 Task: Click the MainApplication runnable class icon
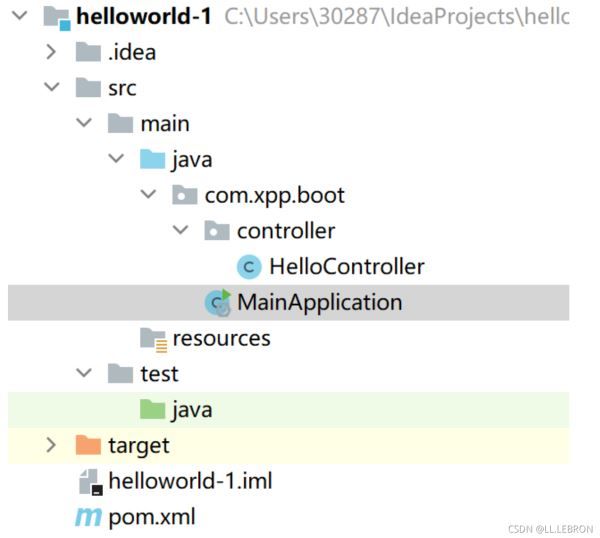coord(218,303)
